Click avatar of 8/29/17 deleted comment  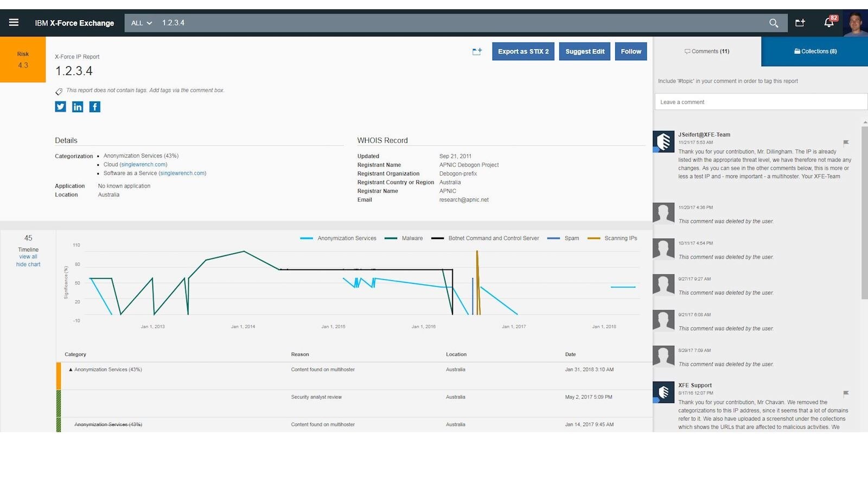[663, 356]
